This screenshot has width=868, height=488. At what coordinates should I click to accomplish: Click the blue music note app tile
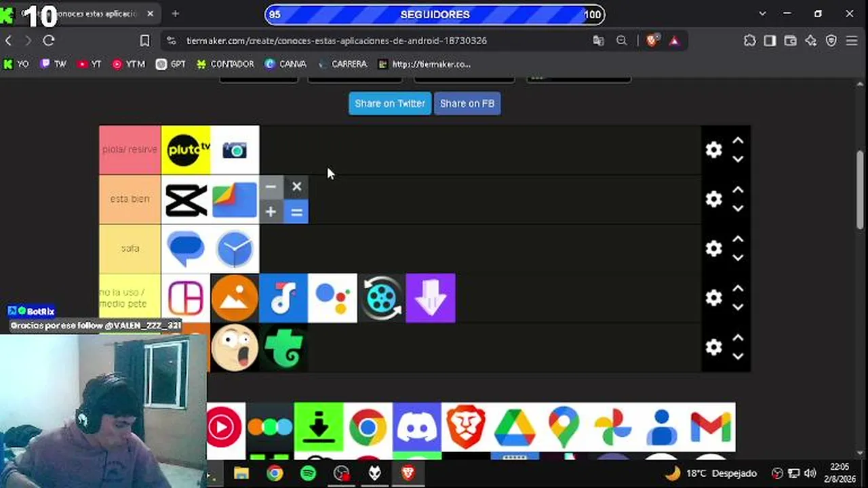pos(283,298)
